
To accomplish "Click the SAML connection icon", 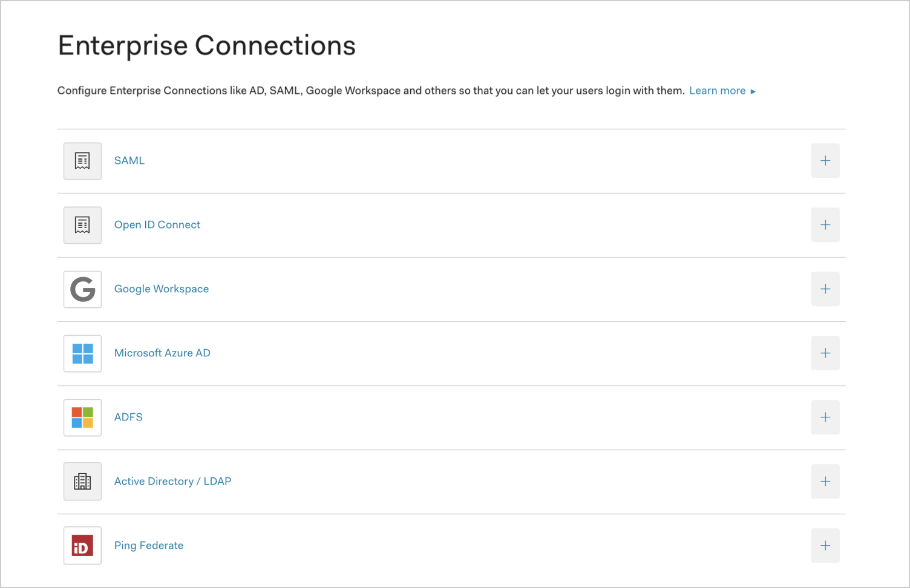I will (x=82, y=161).
